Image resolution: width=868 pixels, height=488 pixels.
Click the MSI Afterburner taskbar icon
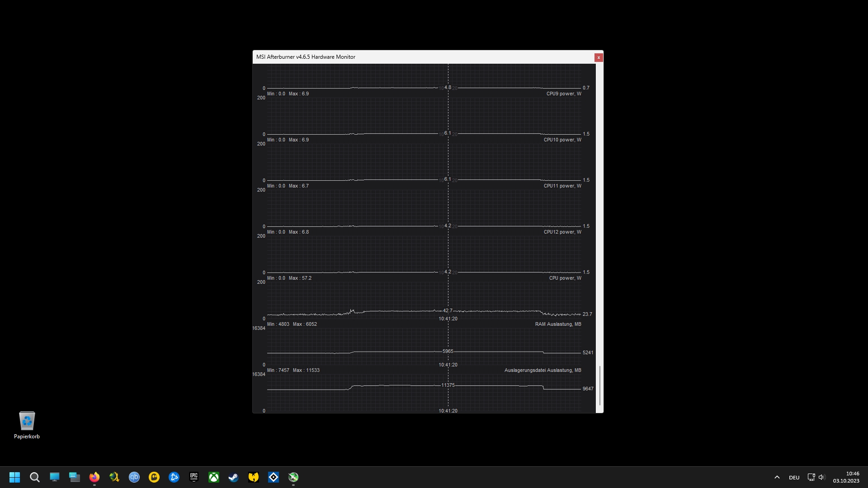(293, 477)
